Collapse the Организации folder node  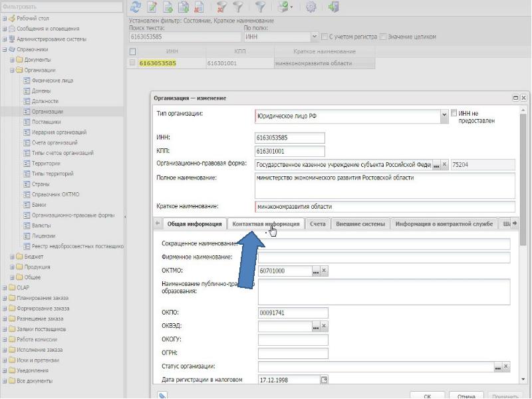[12, 70]
